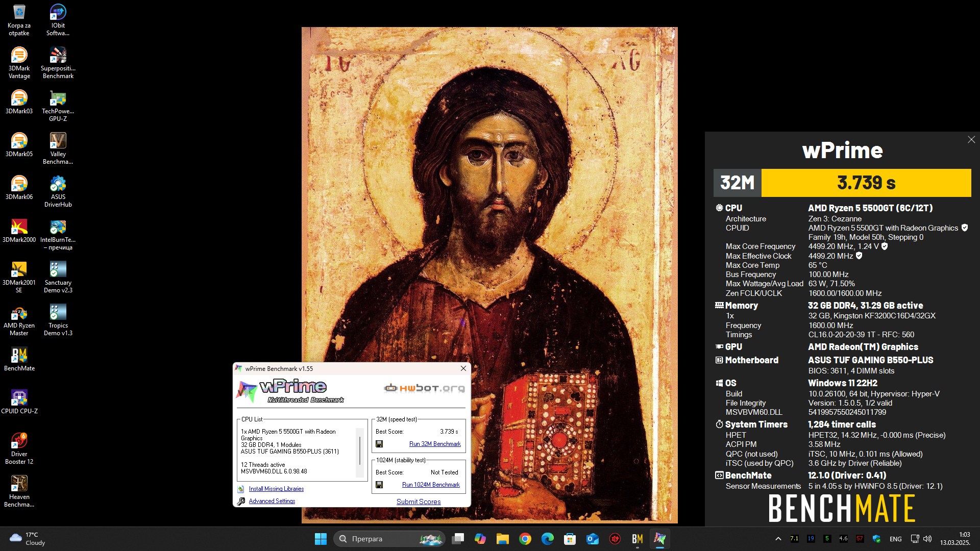The height and width of the screenshot is (551, 980).
Task: Click the ENG language indicator
Action: point(895,539)
